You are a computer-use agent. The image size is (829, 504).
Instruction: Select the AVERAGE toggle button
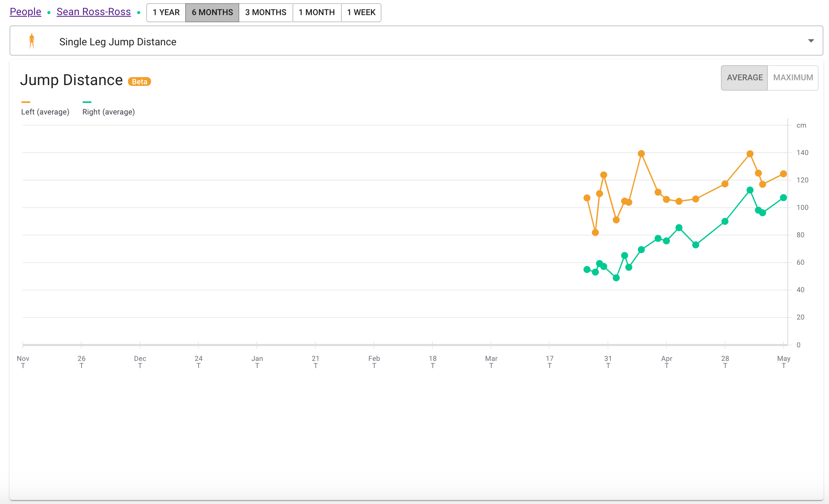tap(744, 78)
